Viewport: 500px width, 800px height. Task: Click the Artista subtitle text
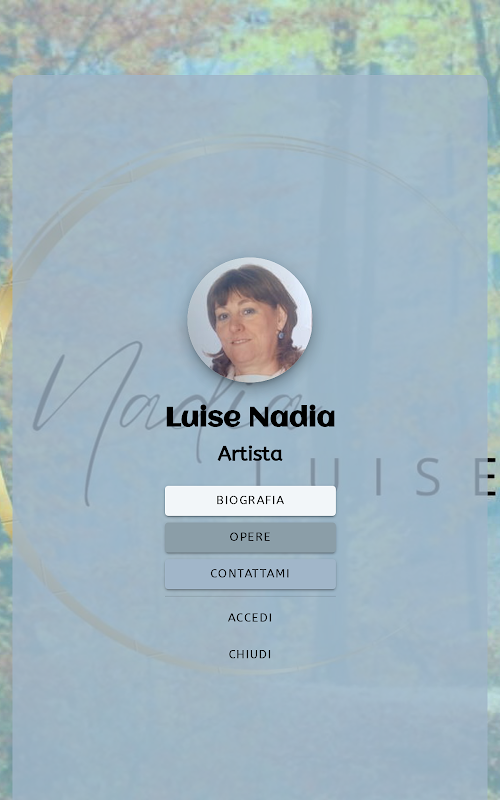tap(250, 453)
